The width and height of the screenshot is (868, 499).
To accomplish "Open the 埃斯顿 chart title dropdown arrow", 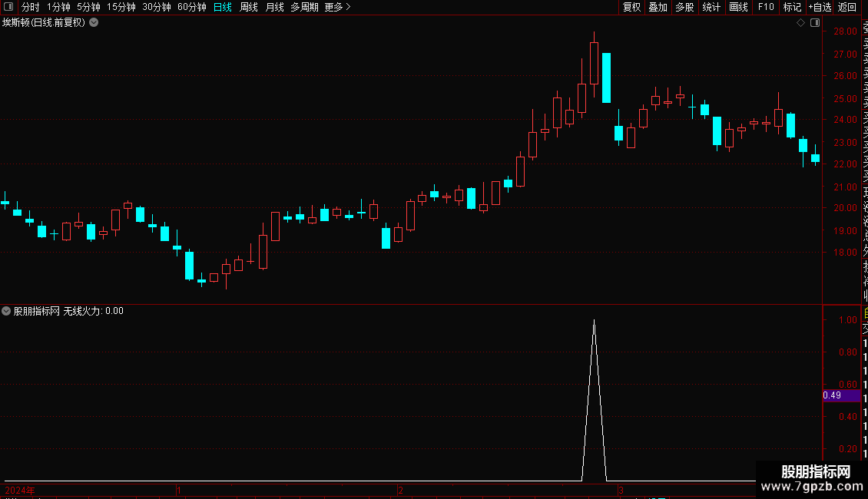I will pos(94,23).
